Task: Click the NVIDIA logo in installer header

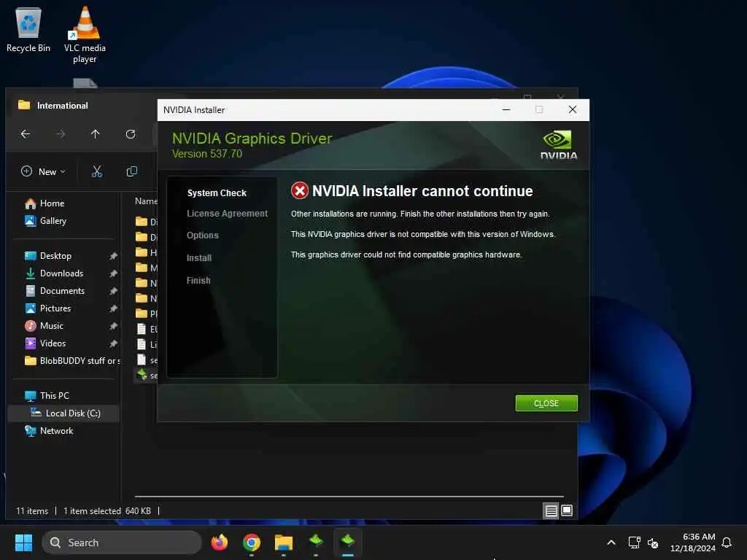Action: pos(558,145)
